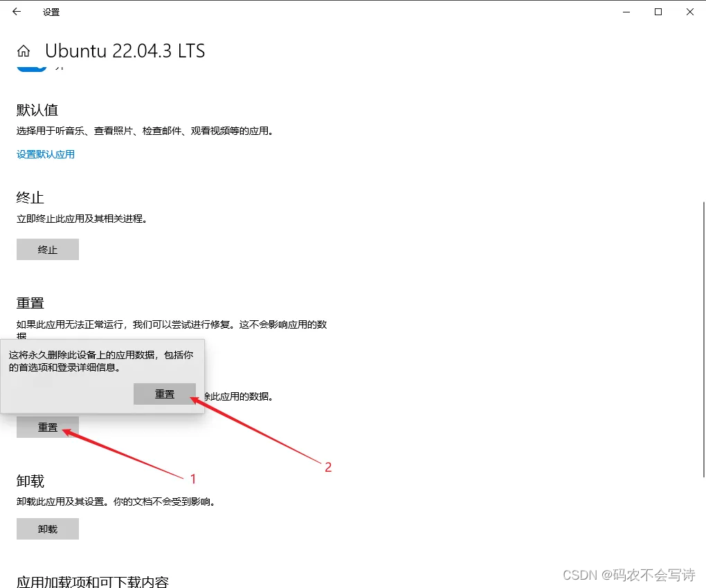Click the 重置 section heading
706x588 pixels.
pyautogui.click(x=30, y=303)
